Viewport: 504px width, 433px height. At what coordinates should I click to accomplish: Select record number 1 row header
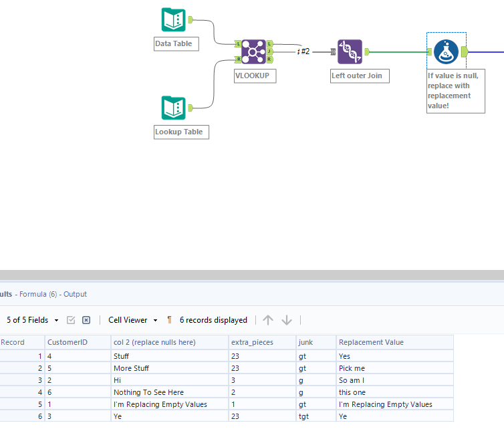22,356
